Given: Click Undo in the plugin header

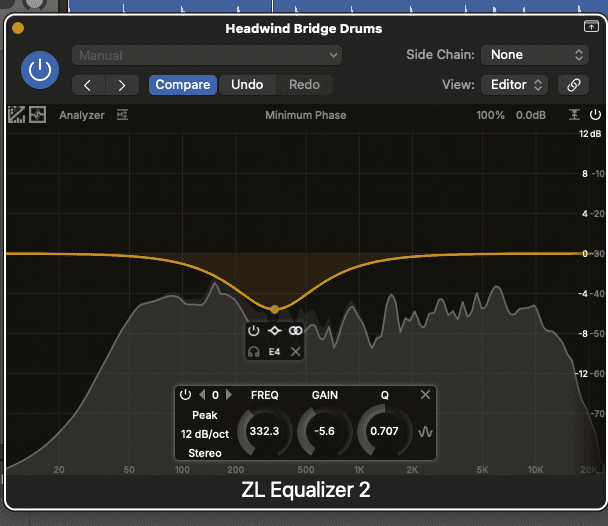Looking at the screenshot, I should coord(247,85).
